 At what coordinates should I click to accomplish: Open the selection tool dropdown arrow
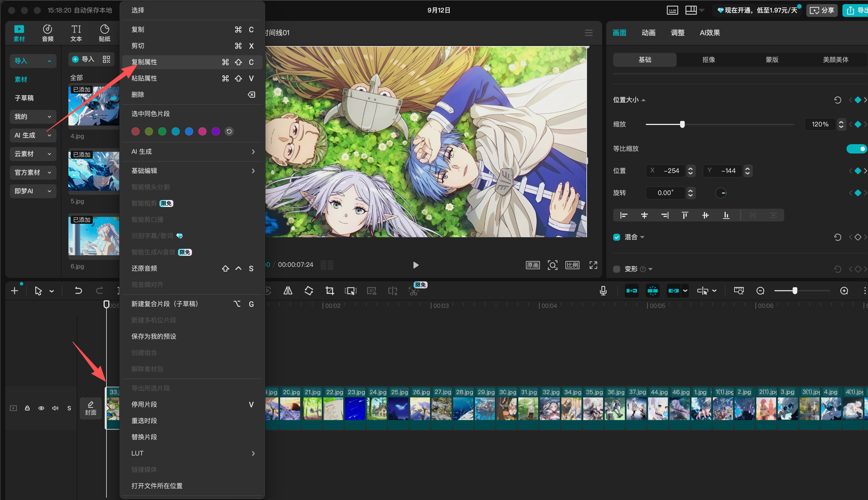51,291
